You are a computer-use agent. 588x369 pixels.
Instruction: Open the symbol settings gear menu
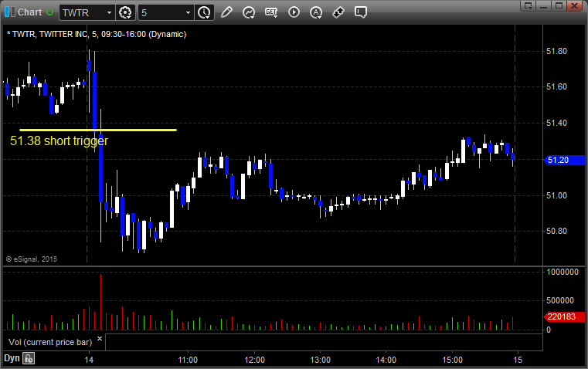(x=125, y=12)
